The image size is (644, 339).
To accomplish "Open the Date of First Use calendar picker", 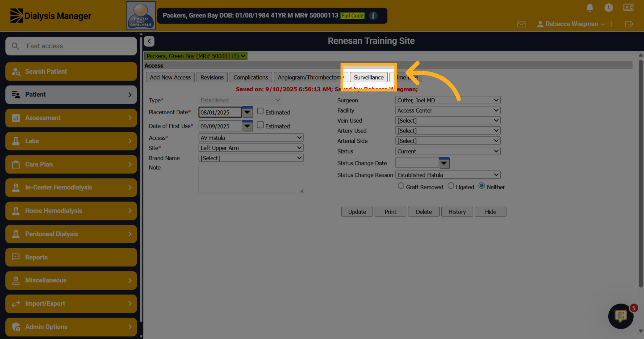I will coord(247,126).
